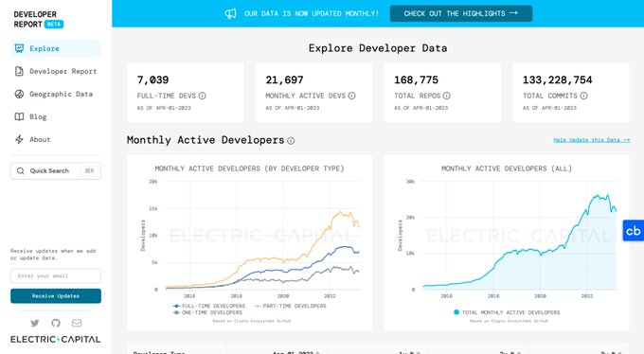Screen dimensions: 644x354
Task: Follow the Help Update this Data link
Action: pyautogui.click(x=591, y=140)
